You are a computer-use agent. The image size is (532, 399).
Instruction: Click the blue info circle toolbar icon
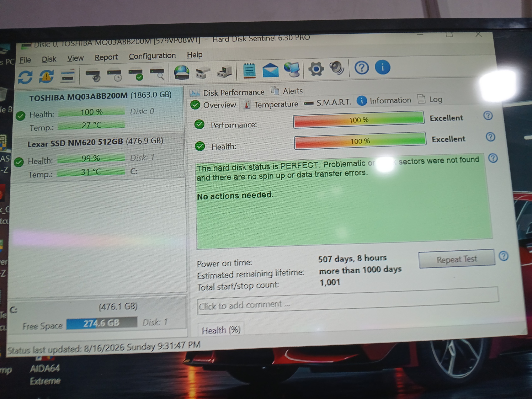point(382,67)
